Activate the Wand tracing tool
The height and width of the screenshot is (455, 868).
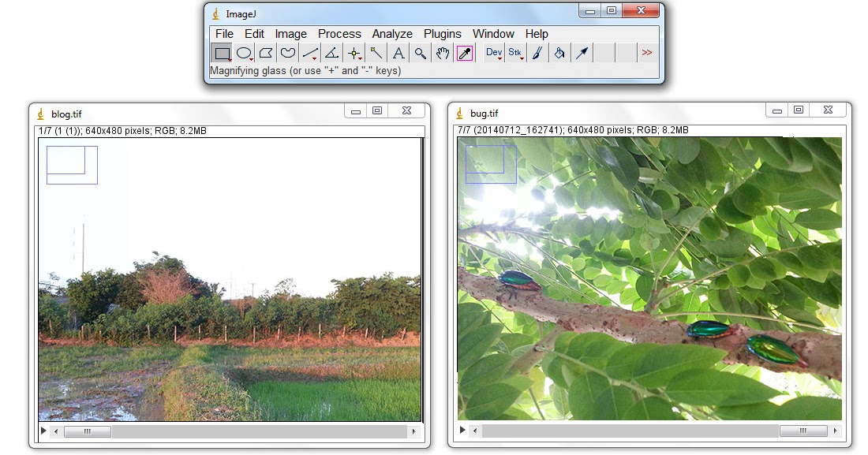(x=377, y=53)
